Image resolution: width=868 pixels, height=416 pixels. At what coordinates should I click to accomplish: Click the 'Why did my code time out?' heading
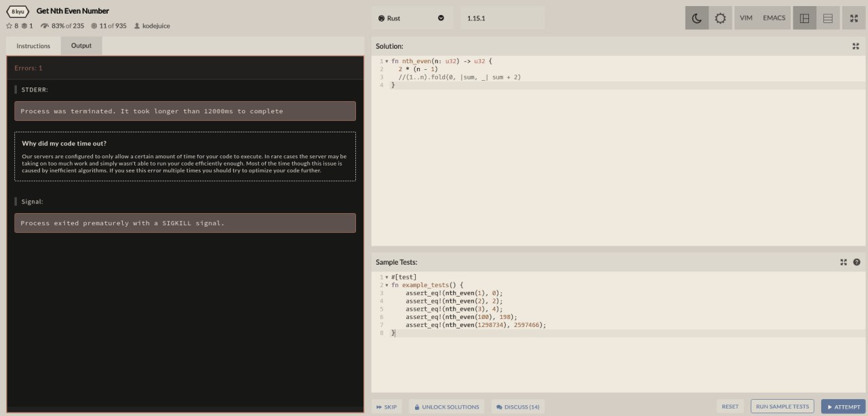64,143
